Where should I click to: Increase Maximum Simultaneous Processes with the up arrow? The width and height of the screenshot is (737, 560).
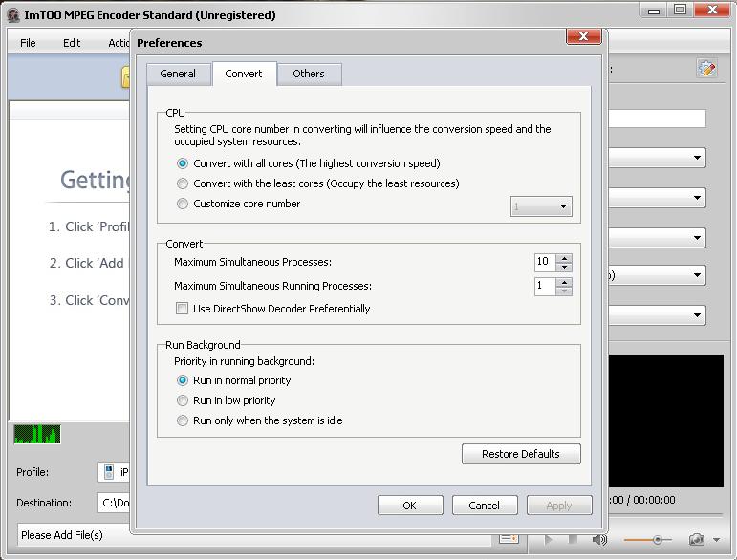pyautogui.click(x=564, y=258)
